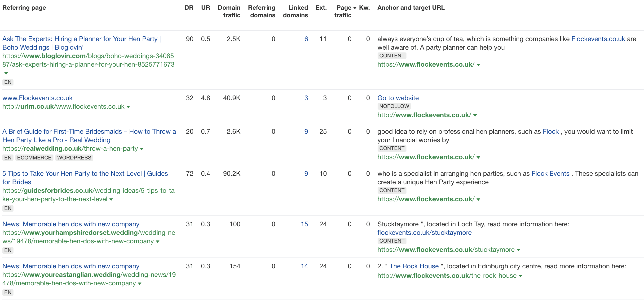The width and height of the screenshot is (644, 300).
Task: Open dropdown after guidesforbrides.co.uk URL
Action: coord(111,199)
